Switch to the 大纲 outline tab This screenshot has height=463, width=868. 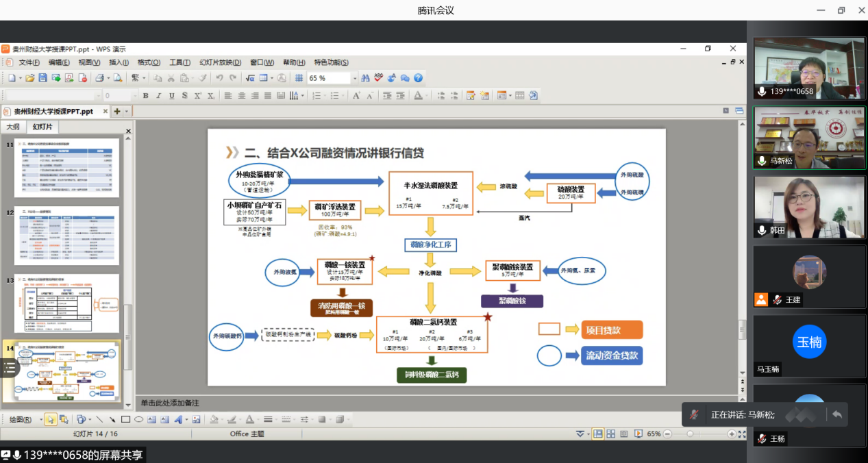coord(13,127)
